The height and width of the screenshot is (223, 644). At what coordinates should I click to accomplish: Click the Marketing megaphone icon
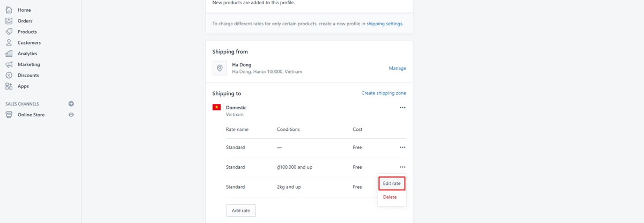pyautogui.click(x=9, y=64)
